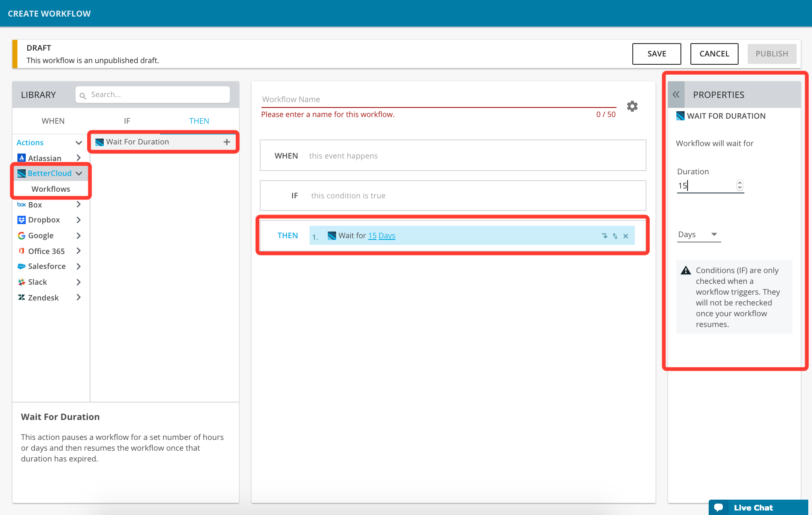Image resolution: width=812 pixels, height=515 pixels.
Task: Open the Days unit dropdown
Action: (x=699, y=234)
